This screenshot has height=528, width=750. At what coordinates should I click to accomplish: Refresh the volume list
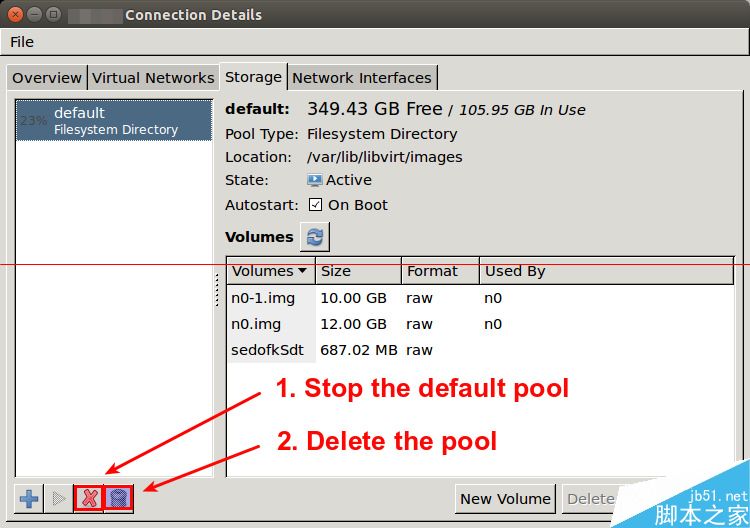315,237
